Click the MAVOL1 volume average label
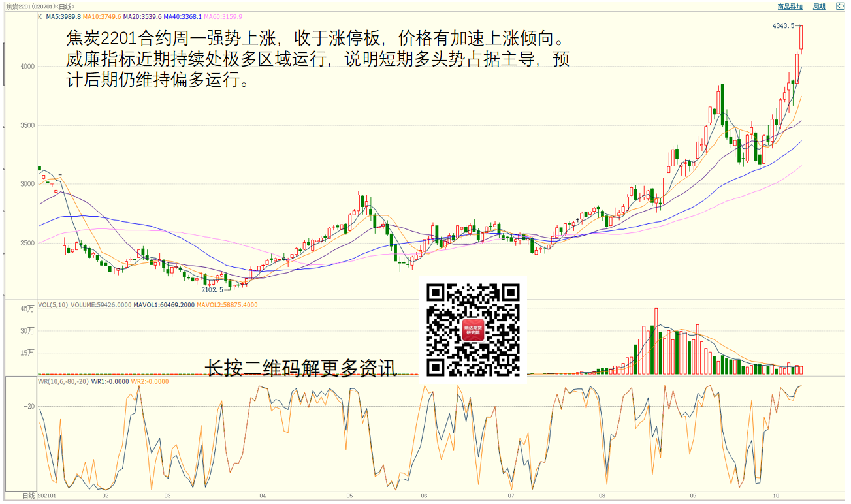This screenshot has width=851, height=504. pyautogui.click(x=163, y=305)
